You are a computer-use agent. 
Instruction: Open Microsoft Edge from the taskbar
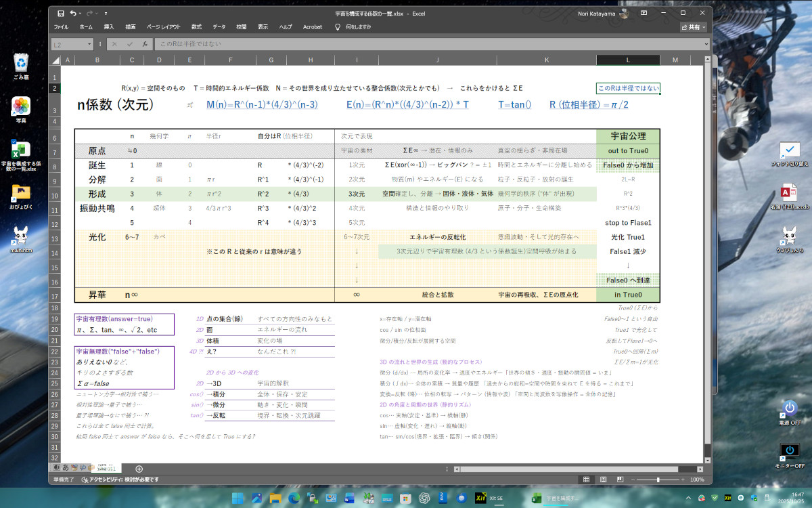pos(294,498)
